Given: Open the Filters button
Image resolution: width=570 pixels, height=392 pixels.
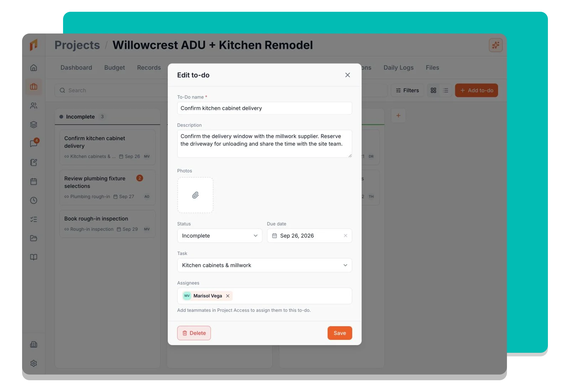Looking at the screenshot, I should pyautogui.click(x=408, y=91).
